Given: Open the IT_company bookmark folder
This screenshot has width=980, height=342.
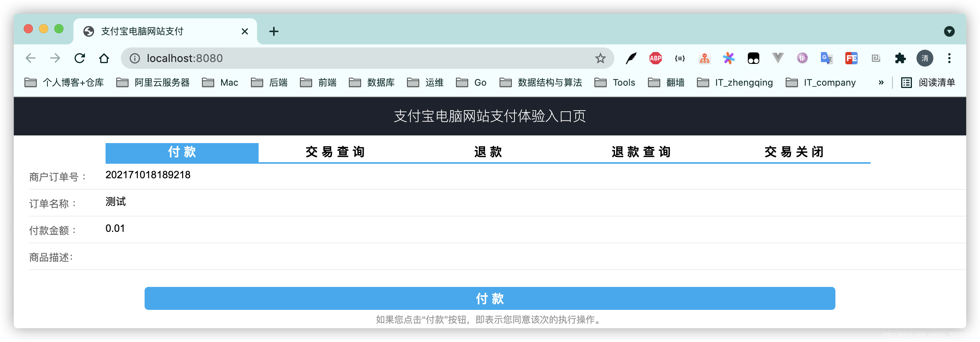Looking at the screenshot, I should 821,82.
